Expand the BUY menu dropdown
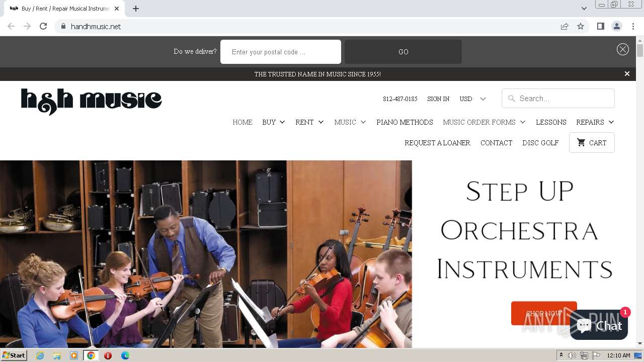 tap(274, 122)
